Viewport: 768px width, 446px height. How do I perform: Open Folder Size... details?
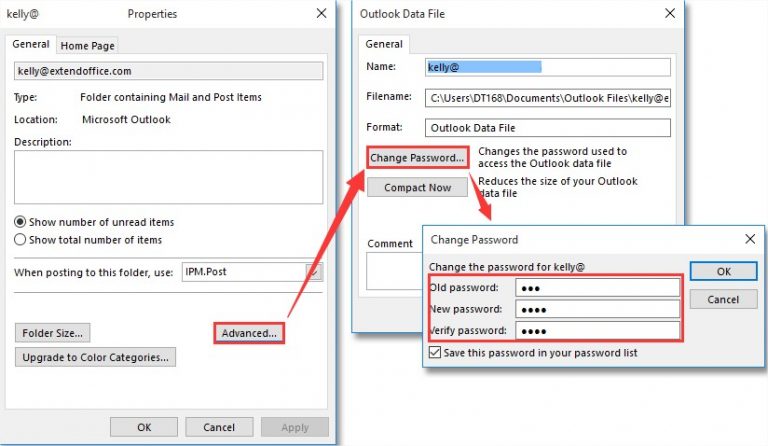click(x=52, y=333)
